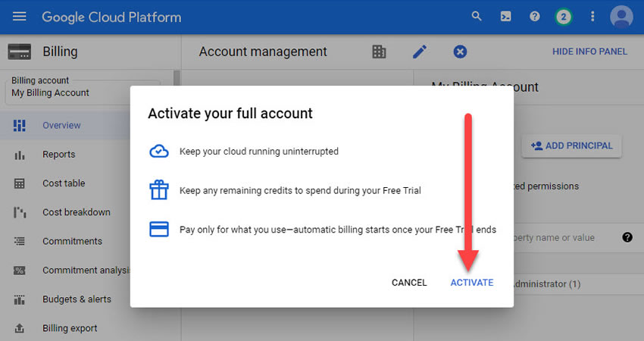Click the Google Cloud Platform logo text
Image resolution: width=644 pixels, height=341 pixels.
click(x=111, y=17)
